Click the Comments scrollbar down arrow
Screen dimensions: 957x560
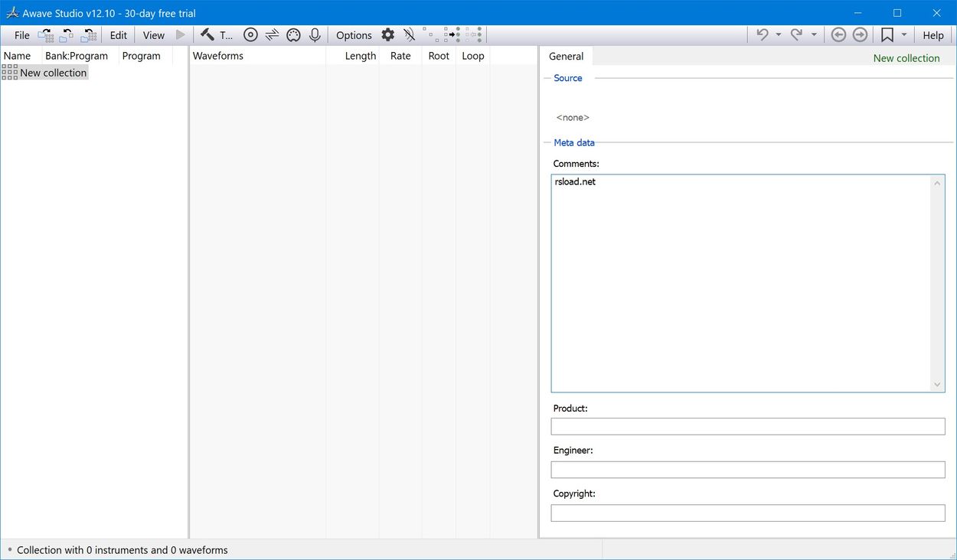pyautogui.click(x=938, y=385)
